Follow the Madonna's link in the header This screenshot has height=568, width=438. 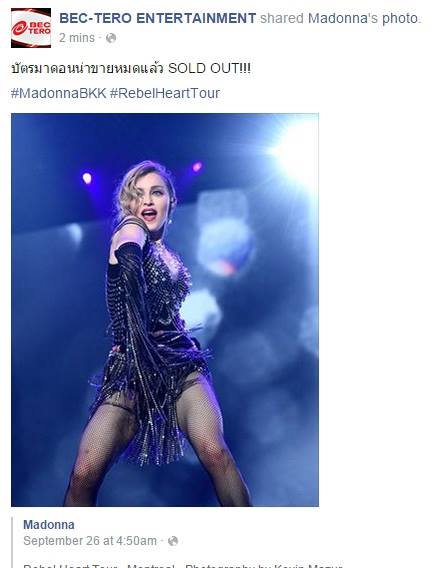tap(343, 18)
